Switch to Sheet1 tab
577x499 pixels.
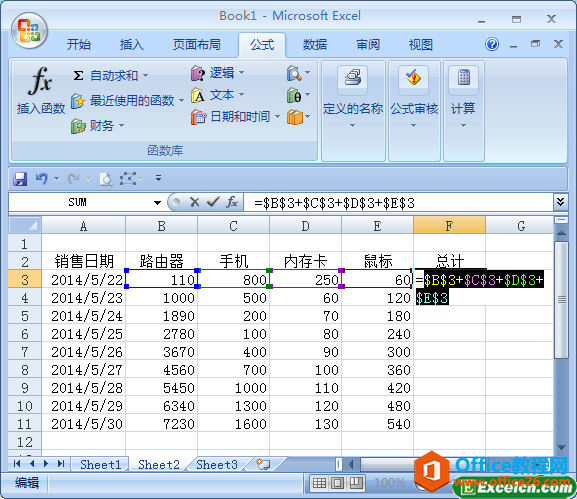pyautogui.click(x=100, y=464)
